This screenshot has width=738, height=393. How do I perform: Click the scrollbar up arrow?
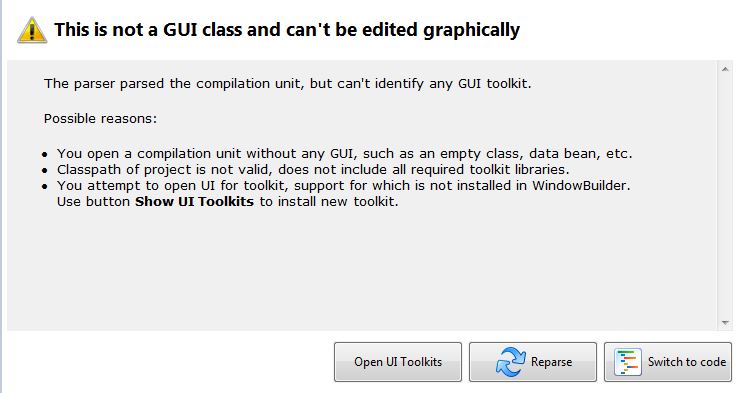(x=725, y=69)
